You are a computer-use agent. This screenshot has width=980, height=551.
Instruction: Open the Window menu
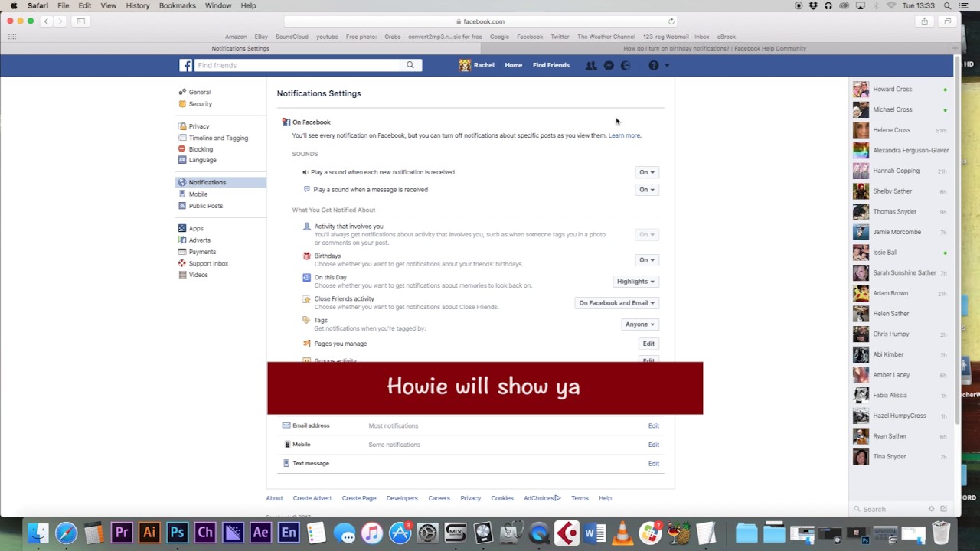pyautogui.click(x=218, y=5)
